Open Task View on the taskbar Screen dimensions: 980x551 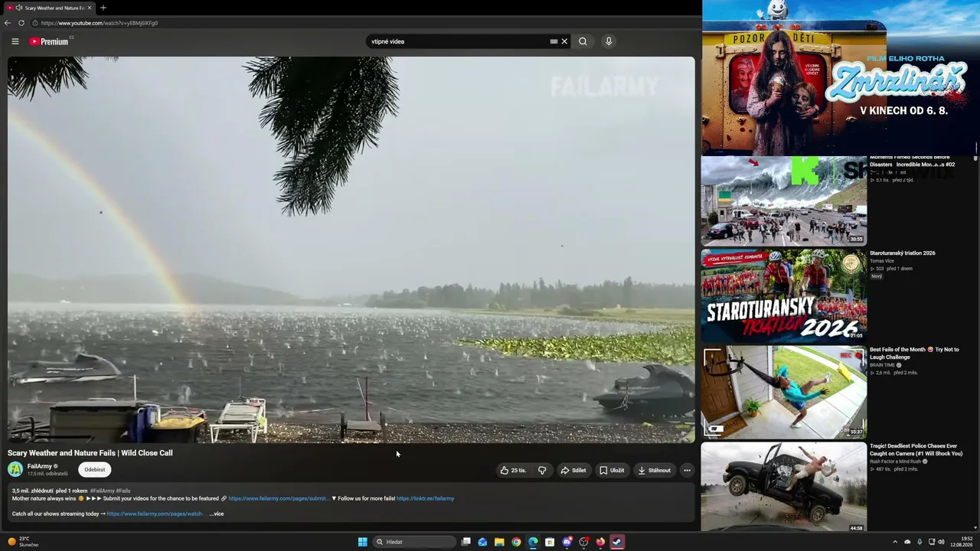[x=465, y=542]
